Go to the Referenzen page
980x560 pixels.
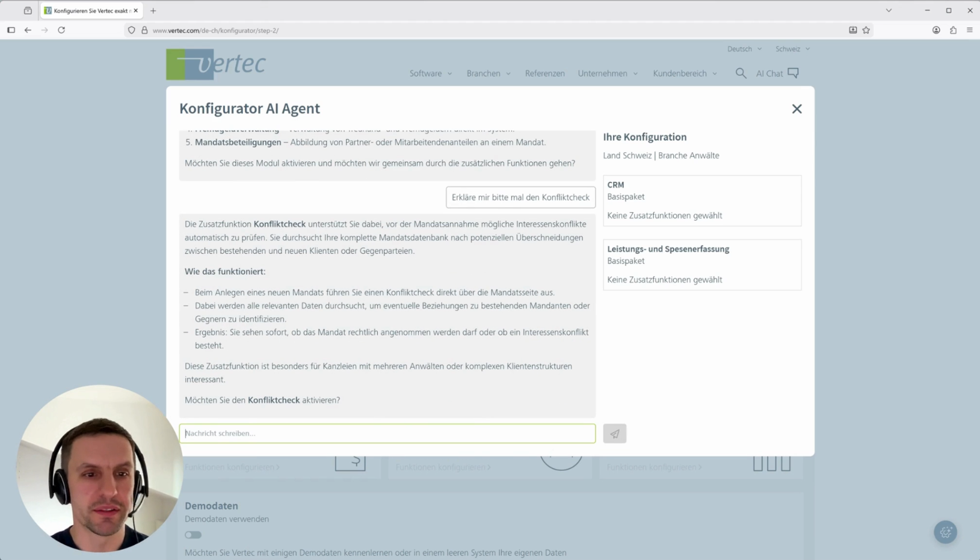pyautogui.click(x=544, y=73)
